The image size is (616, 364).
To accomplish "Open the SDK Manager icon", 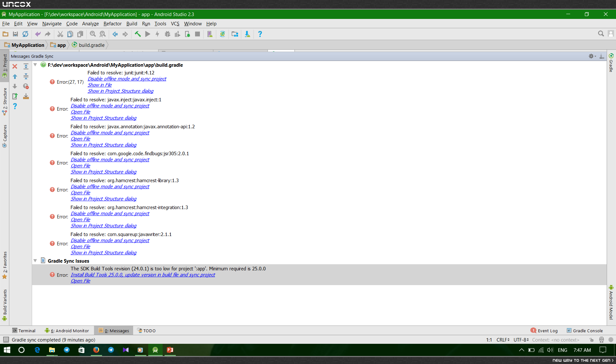I will (247, 34).
